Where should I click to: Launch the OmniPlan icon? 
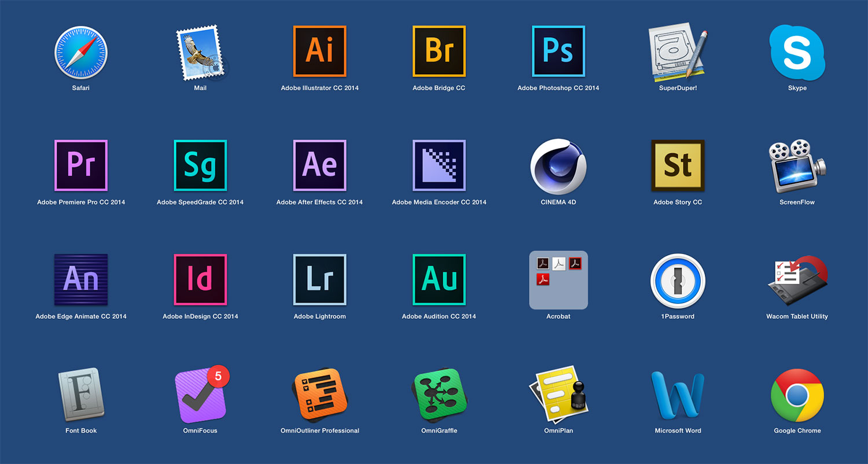(x=558, y=395)
